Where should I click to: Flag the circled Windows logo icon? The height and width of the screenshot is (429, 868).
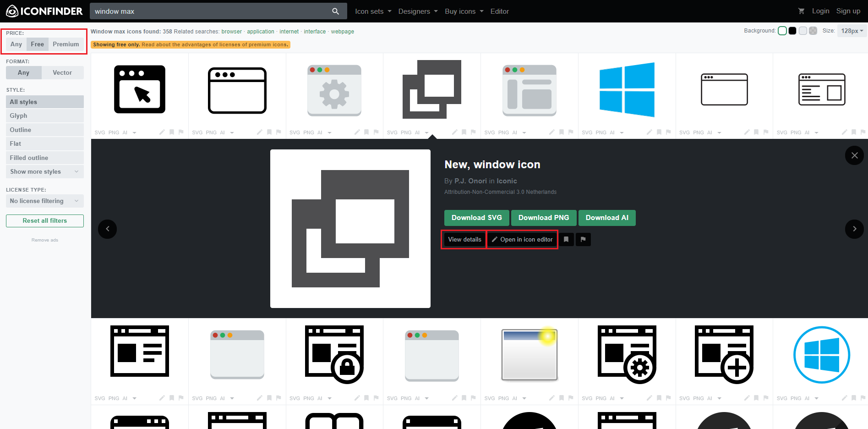click(x=863, y=398)
